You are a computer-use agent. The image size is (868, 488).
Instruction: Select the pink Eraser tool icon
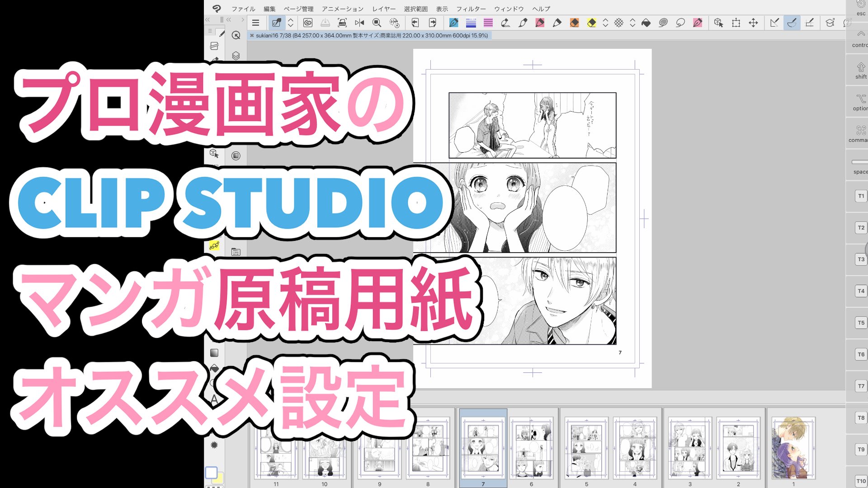[540, 22]
